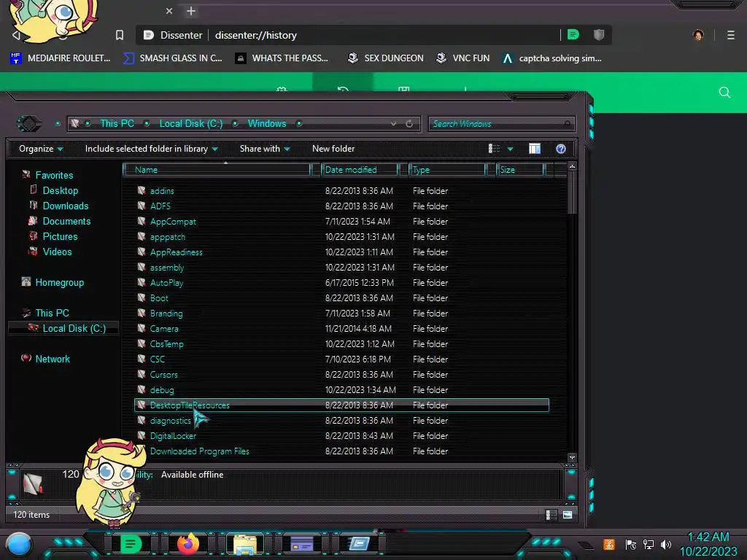
Task: Select Favorites in navigation pane
Action: click(x=54, y=175)
